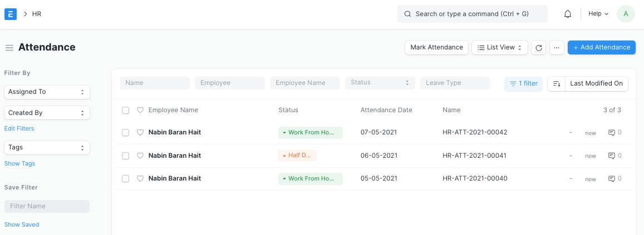Open the Status filter dropdown

click(380, 83)
